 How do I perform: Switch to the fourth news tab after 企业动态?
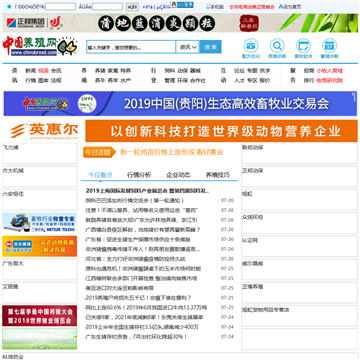point(218,175)
